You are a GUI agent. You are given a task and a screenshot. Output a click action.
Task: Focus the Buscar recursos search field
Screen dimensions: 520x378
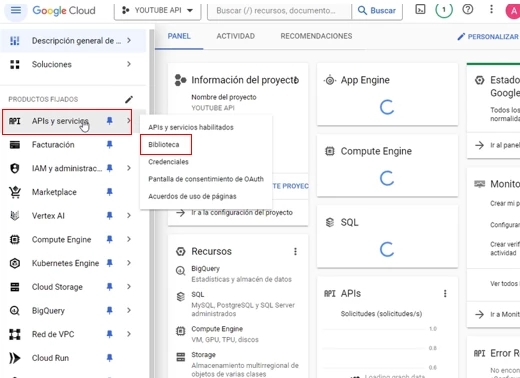pyautogui.click(x=279, y=11)
